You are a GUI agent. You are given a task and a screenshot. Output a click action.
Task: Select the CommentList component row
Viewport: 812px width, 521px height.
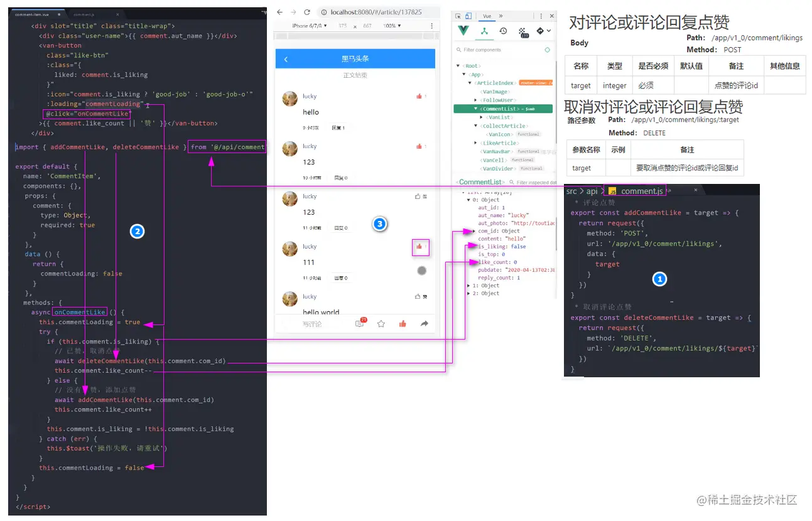[x=503, y=109]
